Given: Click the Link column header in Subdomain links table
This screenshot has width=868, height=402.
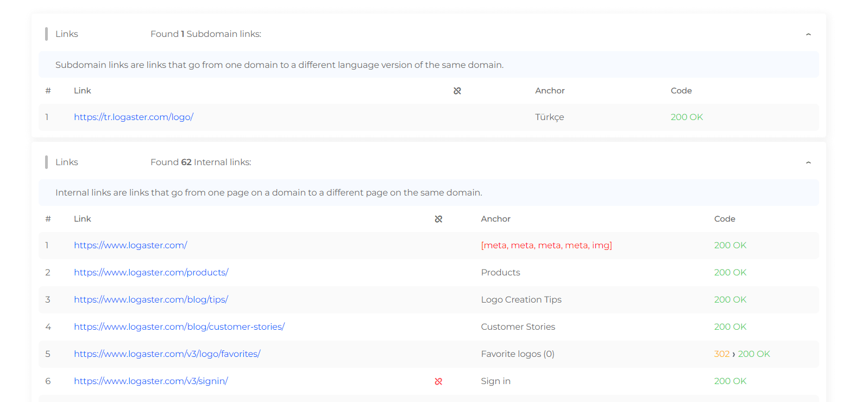Looking at the screenshot, I should (83, 91).
